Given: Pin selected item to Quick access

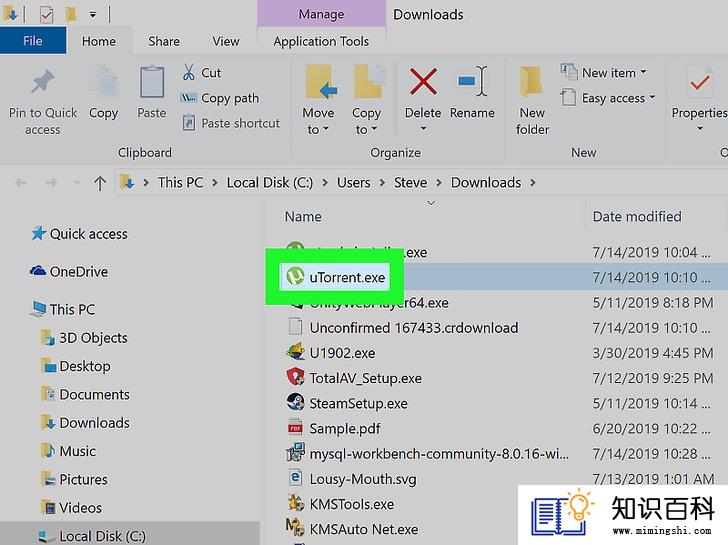Looking at the screenshot, I should pos(42,101).
